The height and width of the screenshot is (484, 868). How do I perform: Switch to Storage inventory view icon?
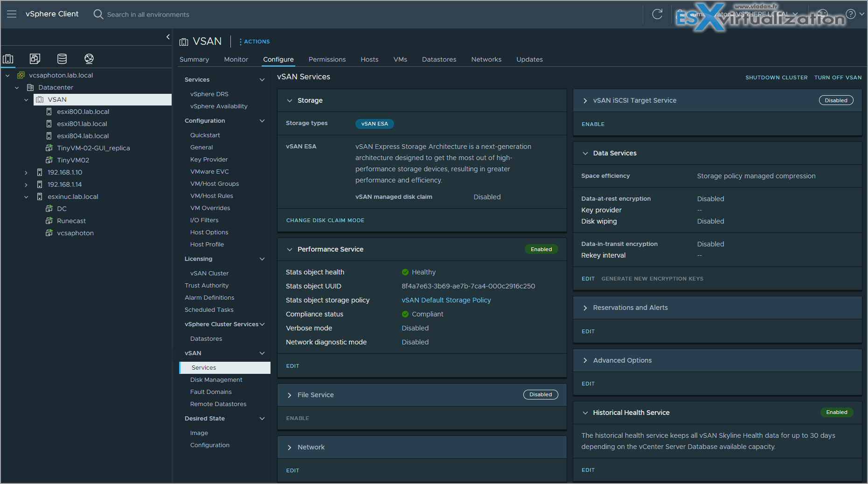62,58
